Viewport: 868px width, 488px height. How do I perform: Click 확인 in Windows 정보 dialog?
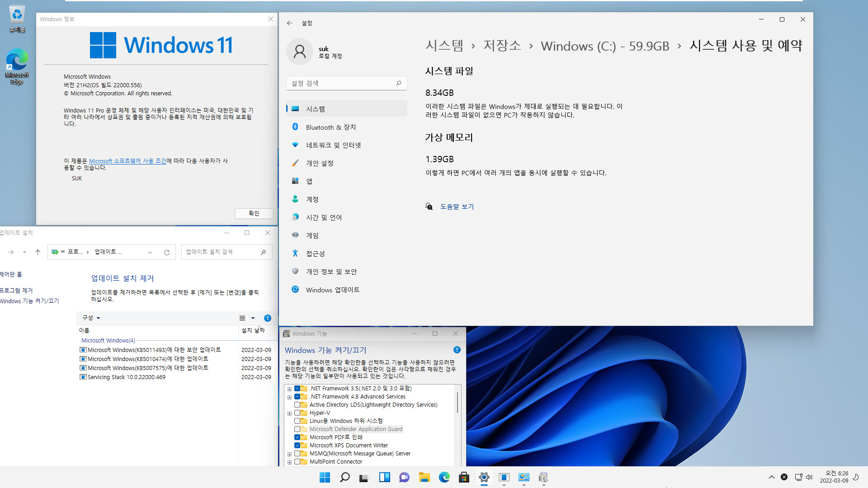pyautogui.click(x=254, y=213)
